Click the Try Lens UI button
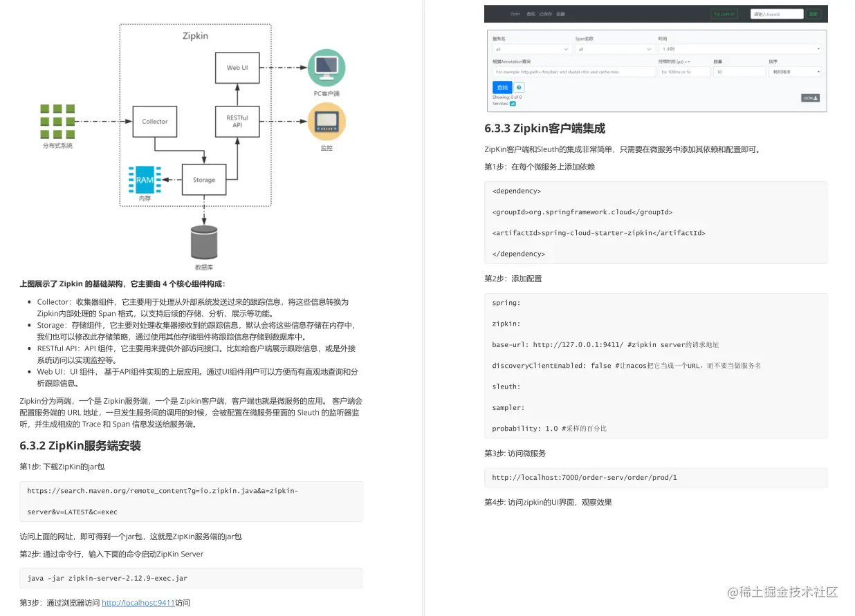 724,14
